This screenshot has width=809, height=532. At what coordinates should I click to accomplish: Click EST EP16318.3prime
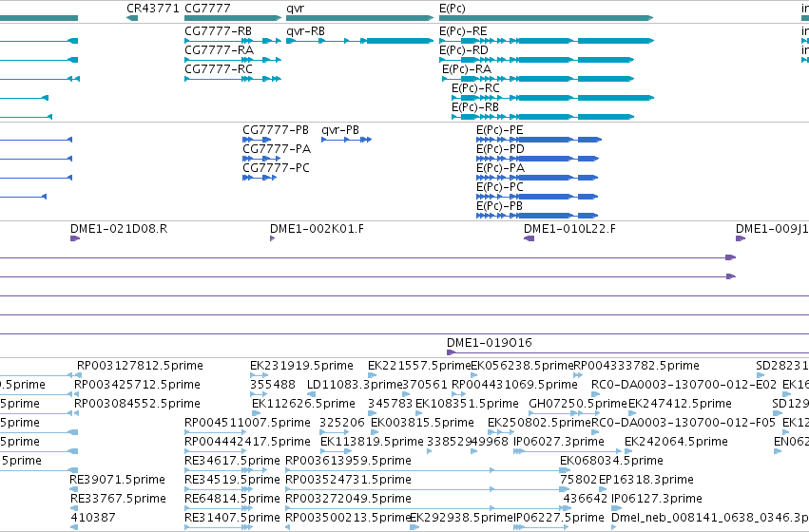tap(645, 480)
